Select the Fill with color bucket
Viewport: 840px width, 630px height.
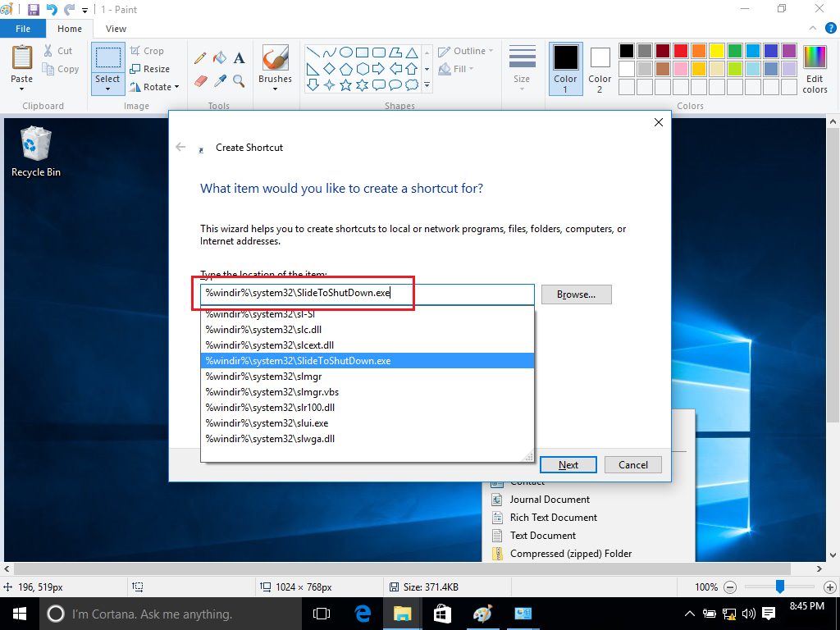[x=220, y=58]
